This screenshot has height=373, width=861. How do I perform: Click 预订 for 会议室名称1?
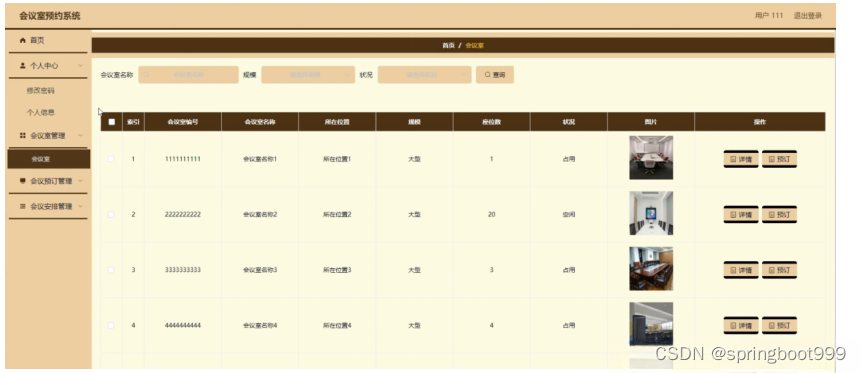[x=779, y=159]
